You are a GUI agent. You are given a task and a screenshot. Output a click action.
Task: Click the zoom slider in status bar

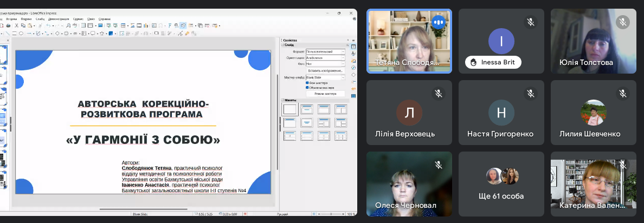[331, 214]
